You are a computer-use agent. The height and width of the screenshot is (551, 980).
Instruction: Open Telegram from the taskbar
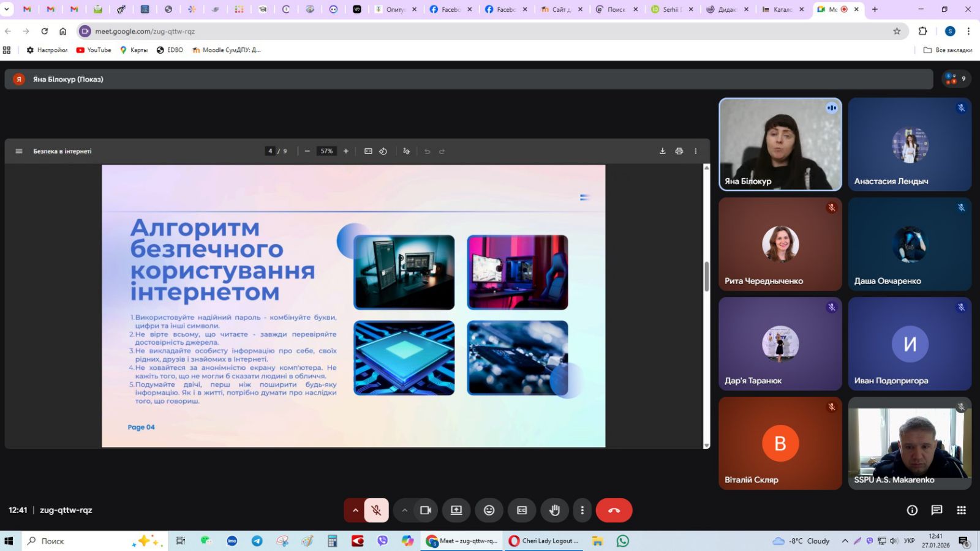click(257, 541)
